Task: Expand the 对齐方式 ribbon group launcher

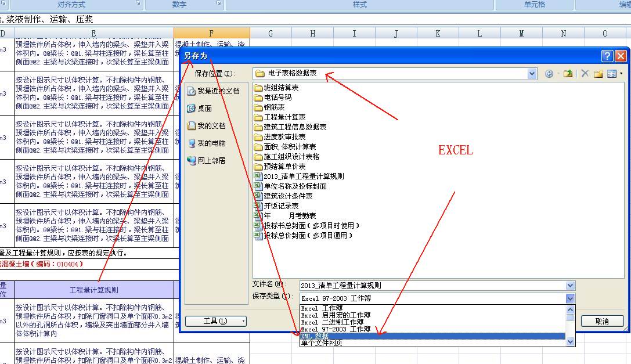Action: point(138,3)
